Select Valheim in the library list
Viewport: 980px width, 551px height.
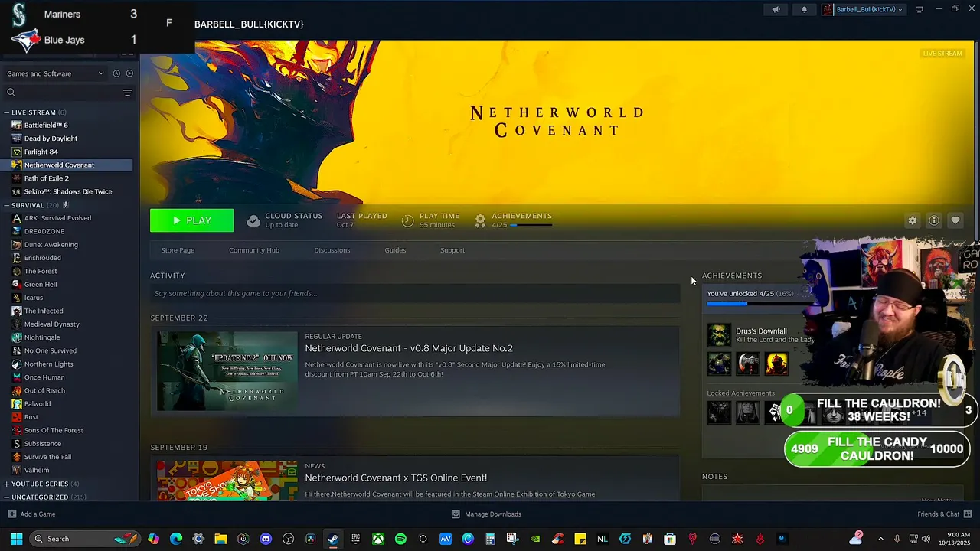pos(37,470)
